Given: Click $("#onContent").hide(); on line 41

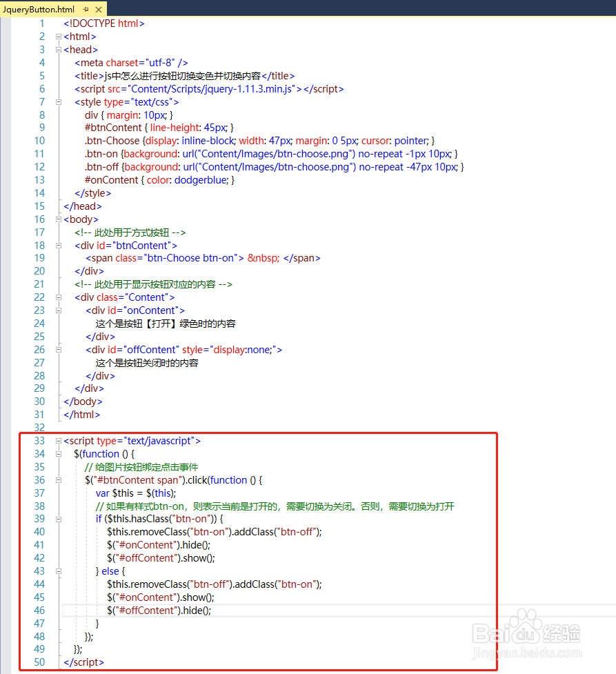Looking at the screenshot, I should click(159, 545).
